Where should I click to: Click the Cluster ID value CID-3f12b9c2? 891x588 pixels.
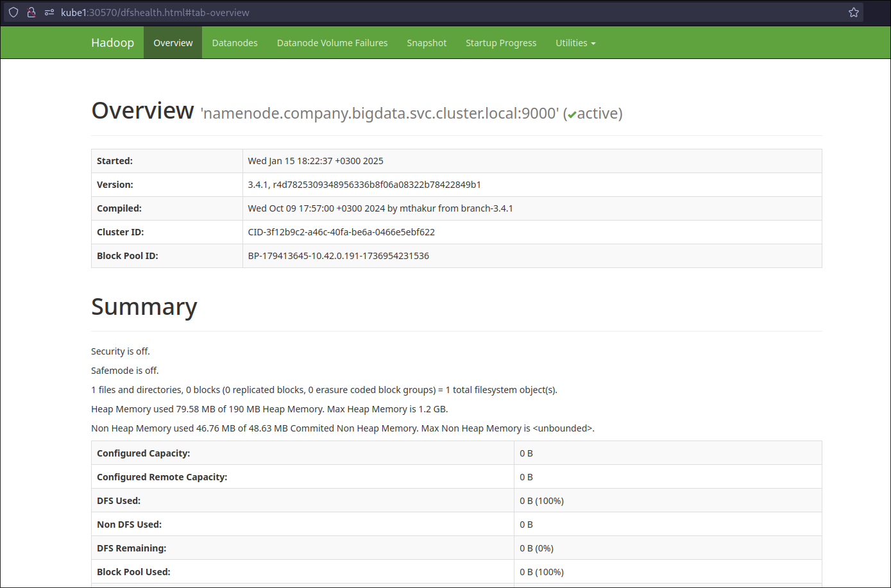[x=341, y=232]
